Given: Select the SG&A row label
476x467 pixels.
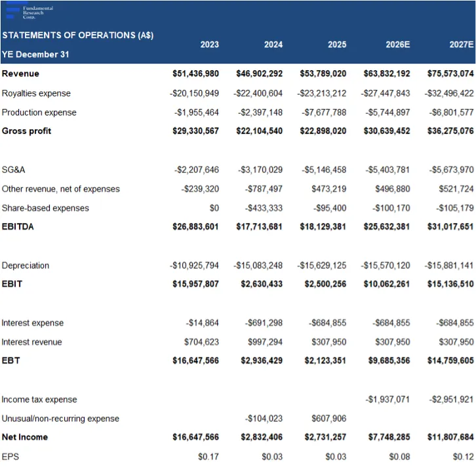Looking at the screenshot, I should coord(14,170).
